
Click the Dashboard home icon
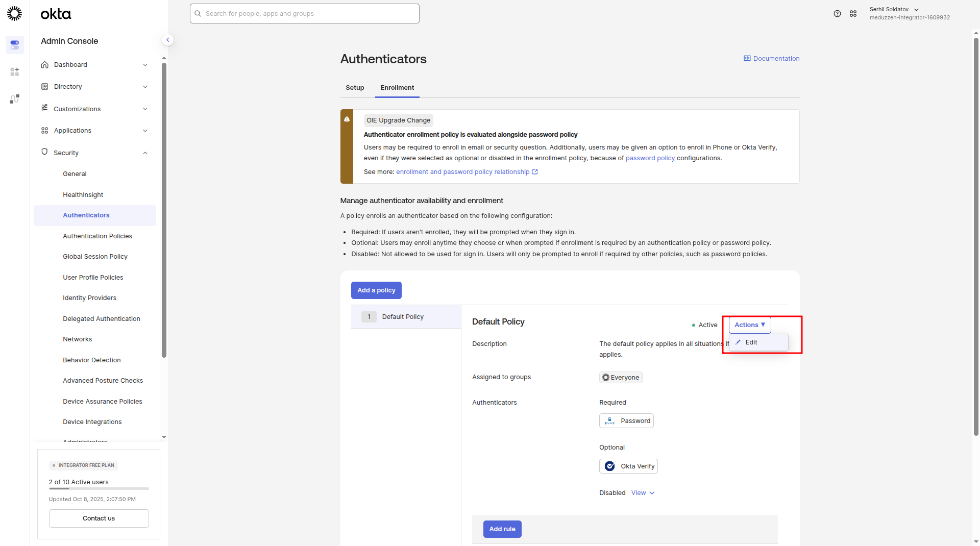(x=45, y=65)
